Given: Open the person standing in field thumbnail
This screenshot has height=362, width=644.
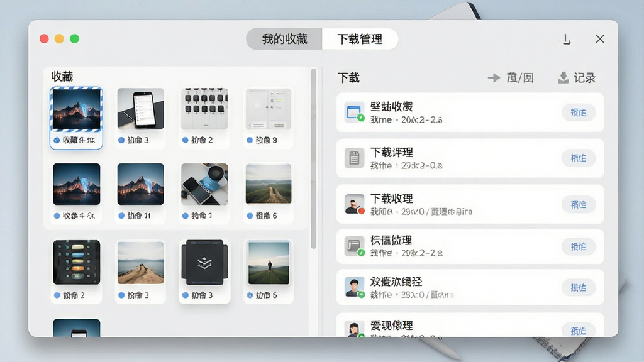Looking at the screenshot, I should pos(269,263).
